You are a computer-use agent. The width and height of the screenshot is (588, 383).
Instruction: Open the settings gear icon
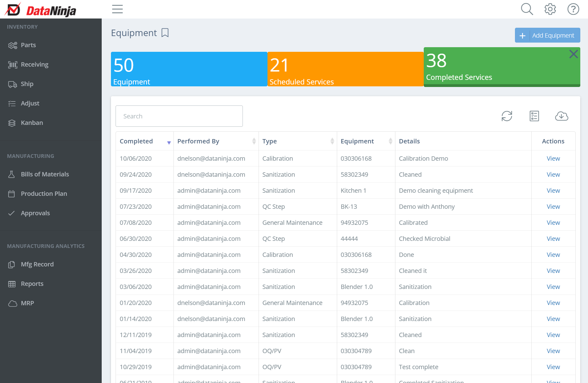tap(550, 9)
